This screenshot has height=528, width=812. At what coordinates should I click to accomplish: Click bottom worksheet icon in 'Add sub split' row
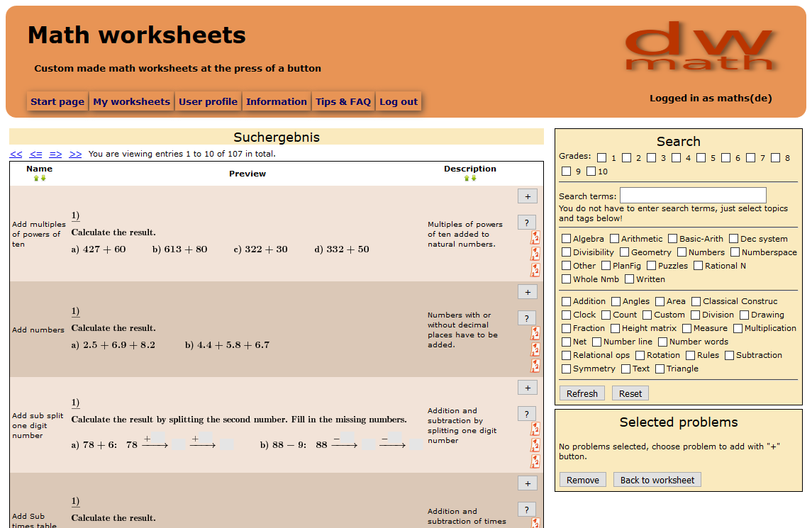pos(535,462)
